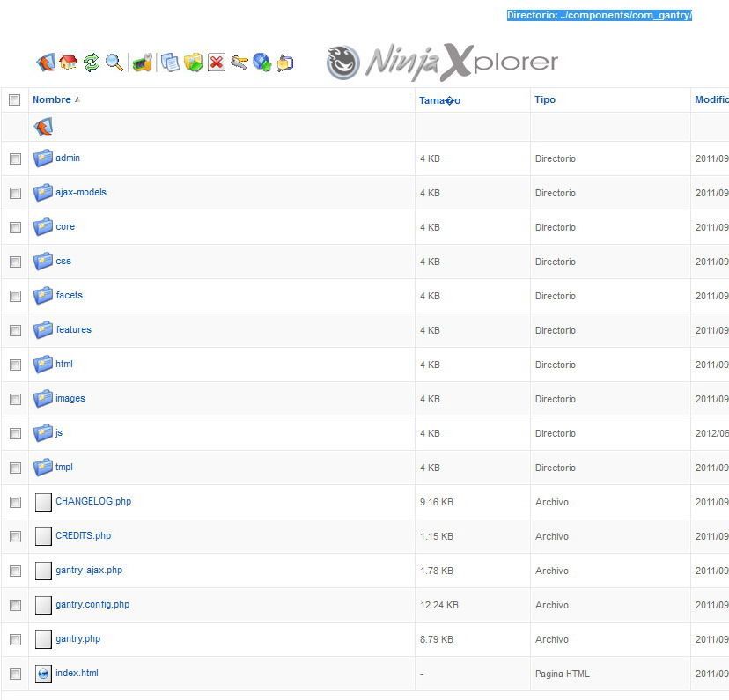Select the CREDITS.php row checkbox
This screenshot has width=729, height=700.
(x=15, y=537)
